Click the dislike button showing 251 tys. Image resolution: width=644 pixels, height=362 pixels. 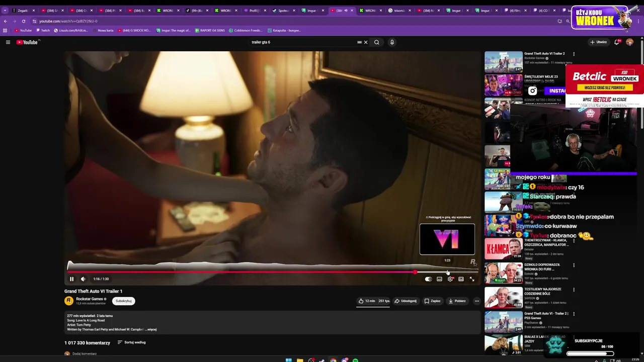pyautogui.click(x=384, y=301)
